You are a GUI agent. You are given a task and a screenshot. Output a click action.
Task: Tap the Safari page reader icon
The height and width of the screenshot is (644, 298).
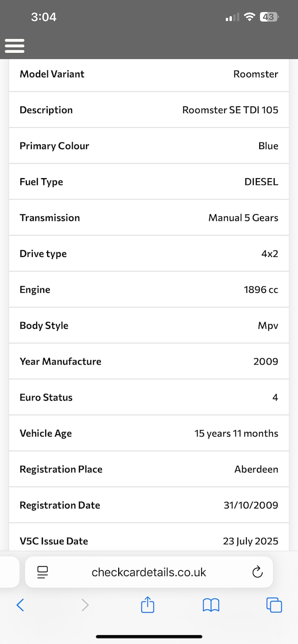pyautogui.click(x=43, y=572)
